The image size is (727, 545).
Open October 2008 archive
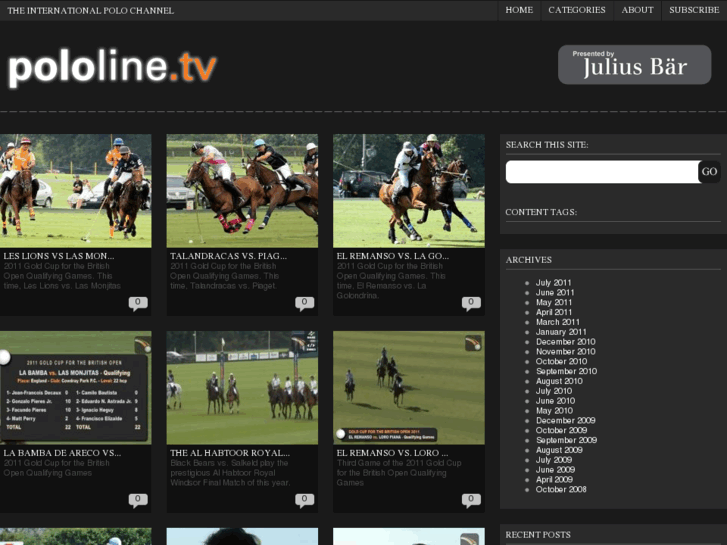click(x=561, y=489)
